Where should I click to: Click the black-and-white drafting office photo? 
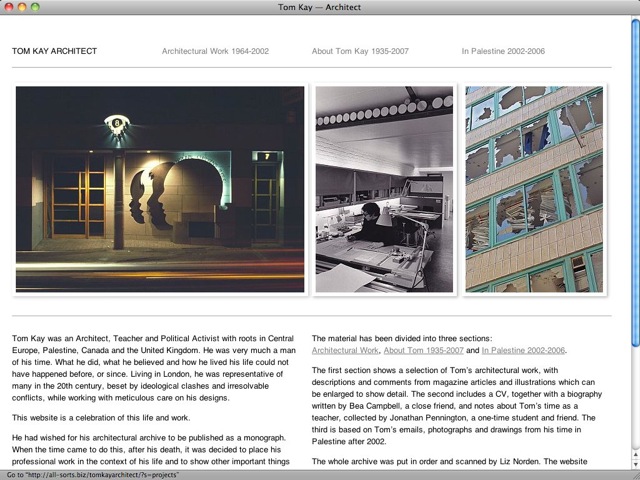[x=384, y=189]
